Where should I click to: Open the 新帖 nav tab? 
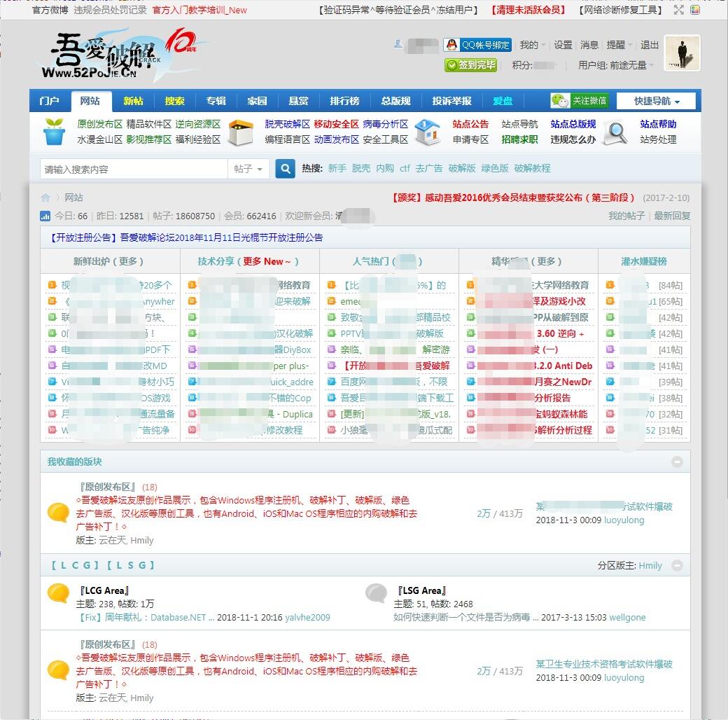(x=133, y=101)
